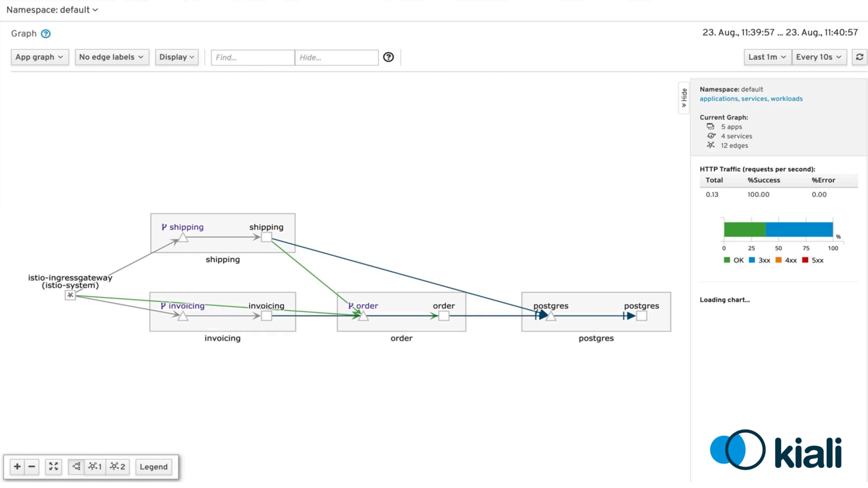
Task: Click the Total value 0.13
Action: (712, 194)
